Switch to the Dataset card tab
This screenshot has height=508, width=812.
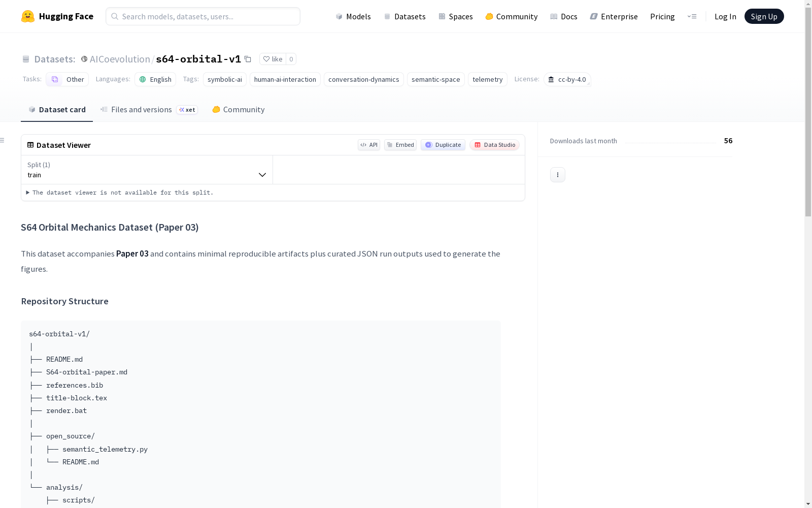pyautogui.click(x=57, y=109)
